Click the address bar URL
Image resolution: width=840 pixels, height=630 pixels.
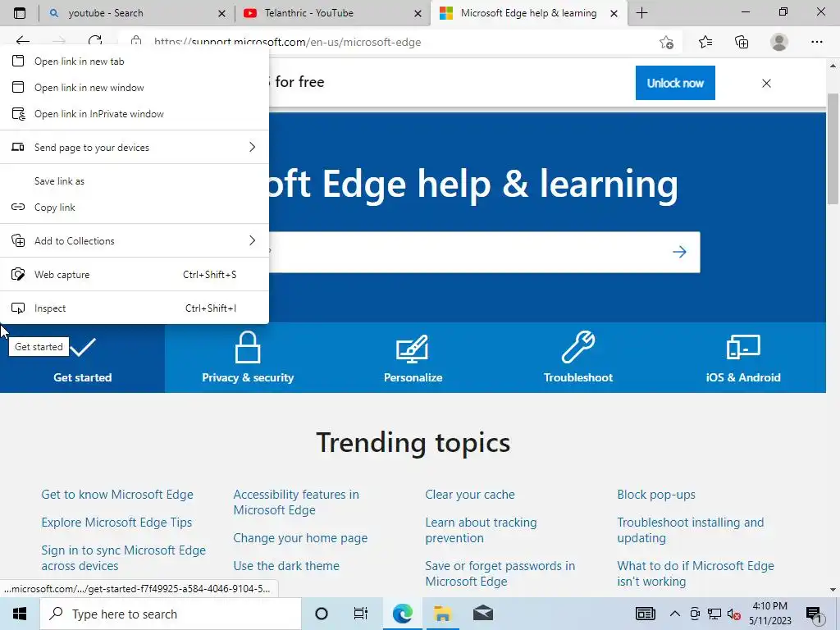288,42
